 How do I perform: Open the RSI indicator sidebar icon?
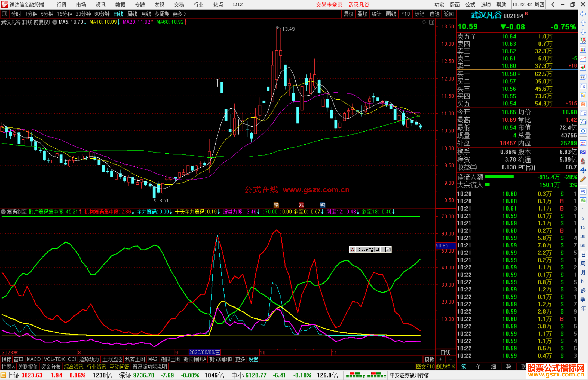pos(583,152)
